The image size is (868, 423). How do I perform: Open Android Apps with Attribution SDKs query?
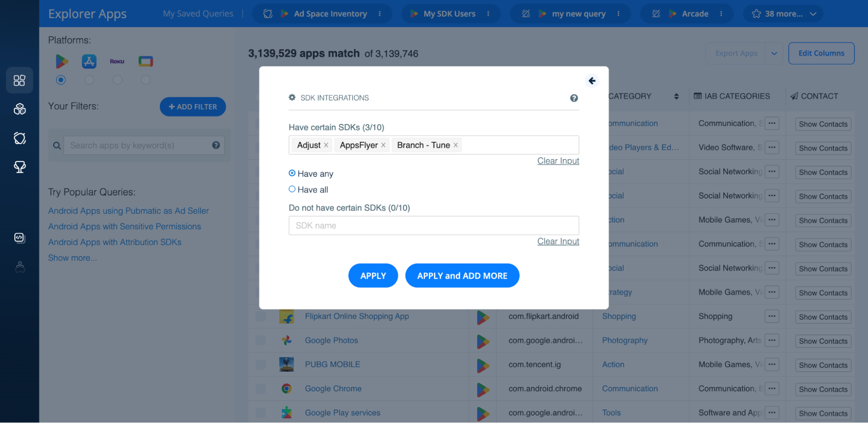(115, 242)
